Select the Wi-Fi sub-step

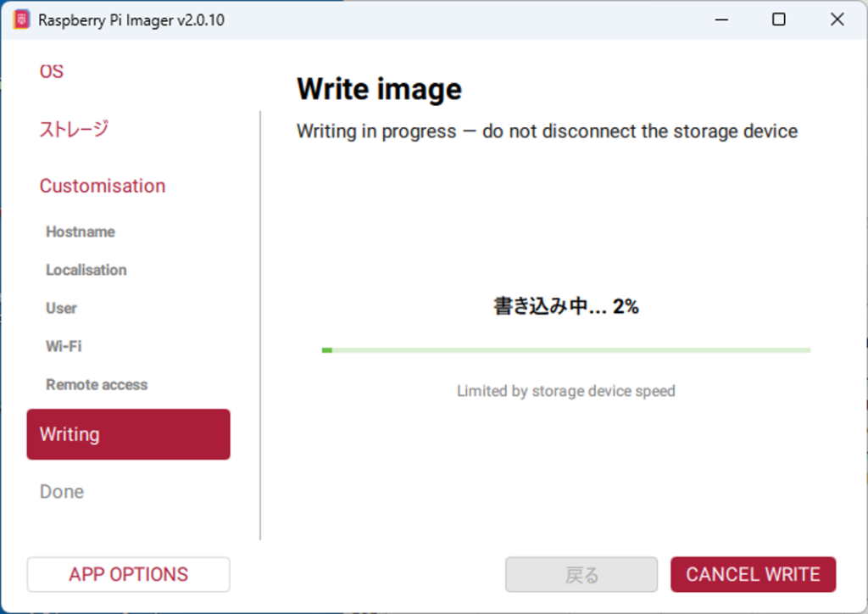coord(64,346)
